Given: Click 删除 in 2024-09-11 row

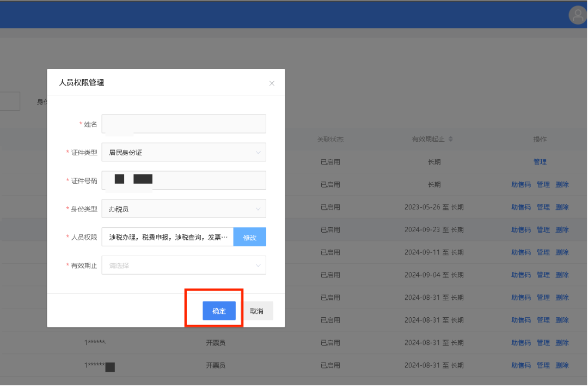Looking at the screenshot, I should [562, 252].
